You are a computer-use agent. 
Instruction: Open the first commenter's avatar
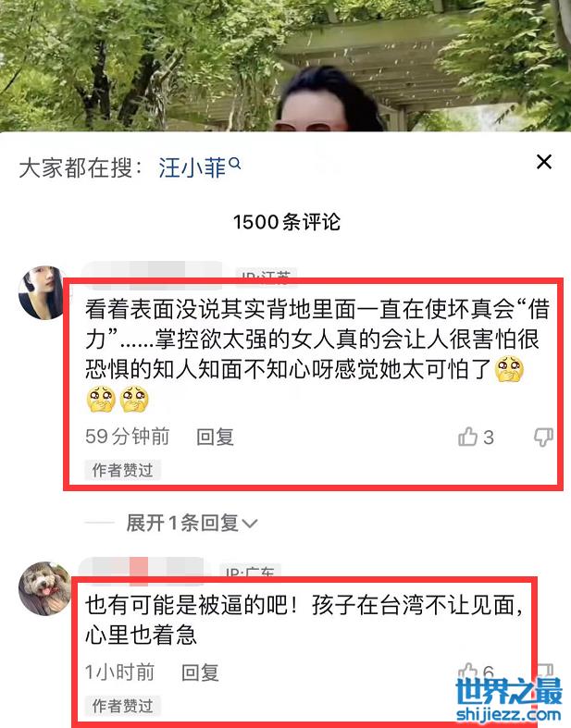click(43, 292)
